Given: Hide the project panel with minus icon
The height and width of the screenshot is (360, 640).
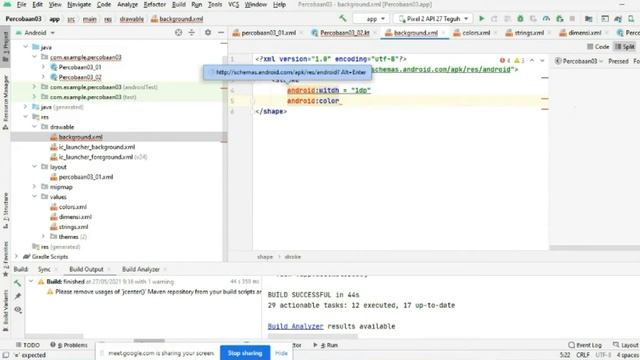Looking at the screenshot, I should coord(221,33).
